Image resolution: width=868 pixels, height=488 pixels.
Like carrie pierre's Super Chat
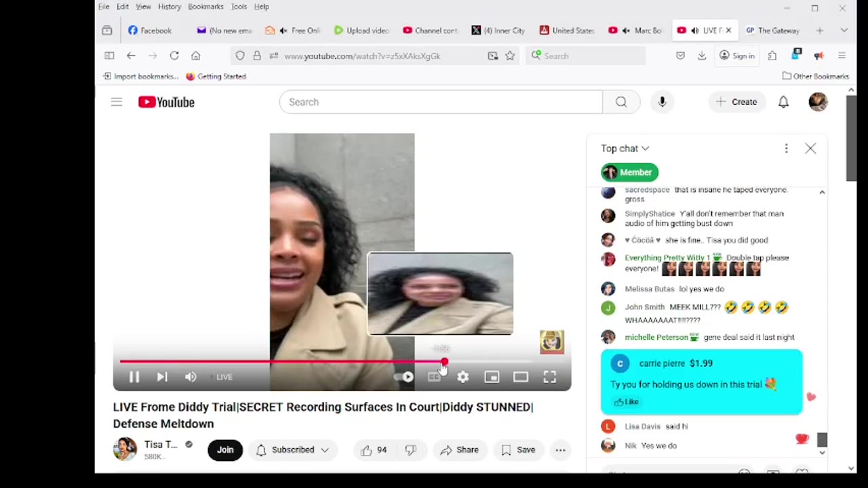627,402
